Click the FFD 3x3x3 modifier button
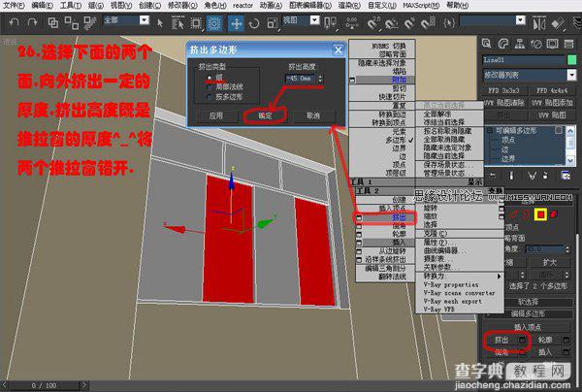Screen dimensions: 582x392 503,90
